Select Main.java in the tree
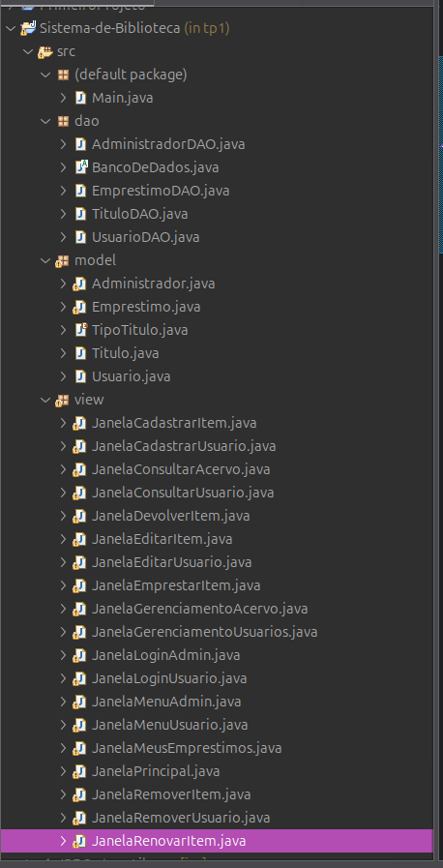 point(123,98)
